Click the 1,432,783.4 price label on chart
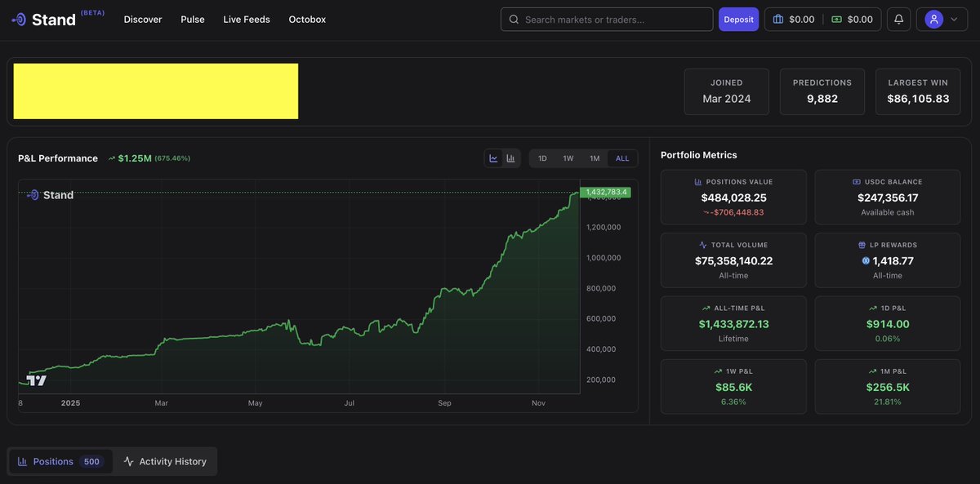 click(x=605, y=193)
